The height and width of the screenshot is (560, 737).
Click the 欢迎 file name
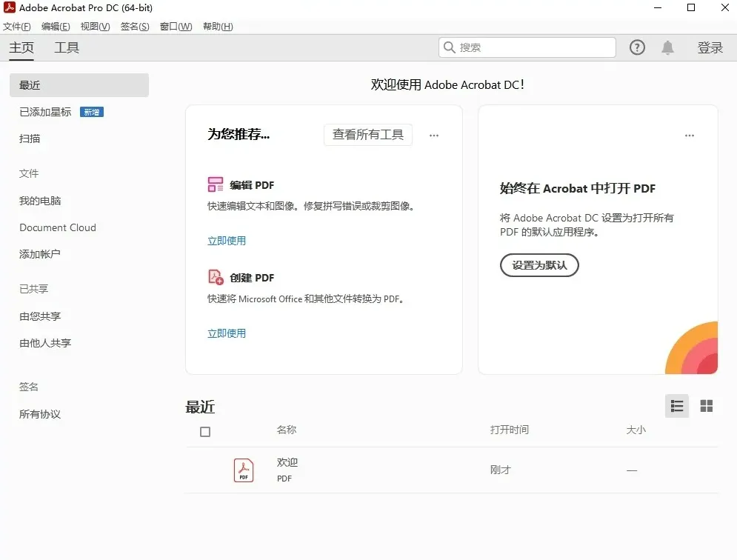pyautogui.click(x=287, y=462)
